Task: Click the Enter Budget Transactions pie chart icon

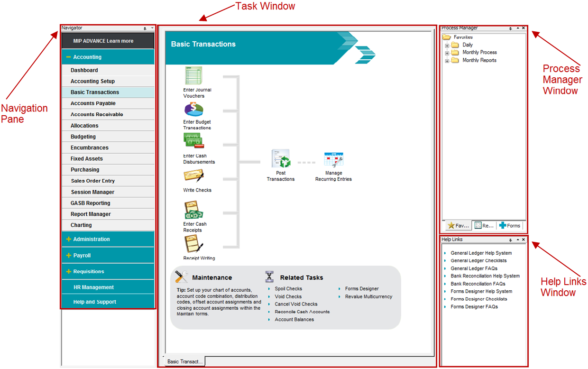Action: 193,110
